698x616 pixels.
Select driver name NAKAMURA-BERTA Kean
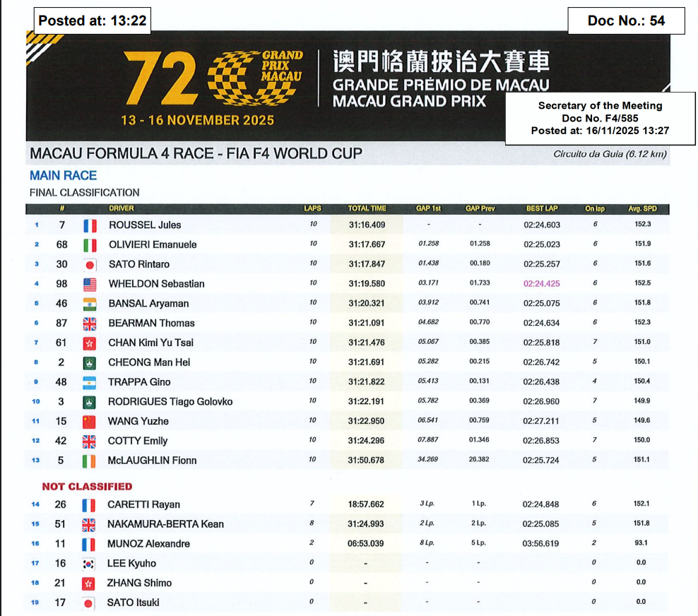[x=165, y=524]
